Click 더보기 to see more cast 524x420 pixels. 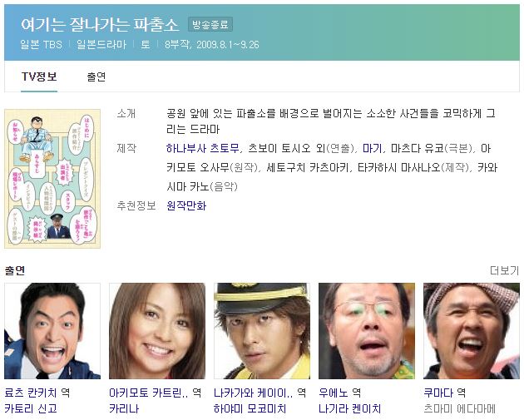(x=505, y=270)
